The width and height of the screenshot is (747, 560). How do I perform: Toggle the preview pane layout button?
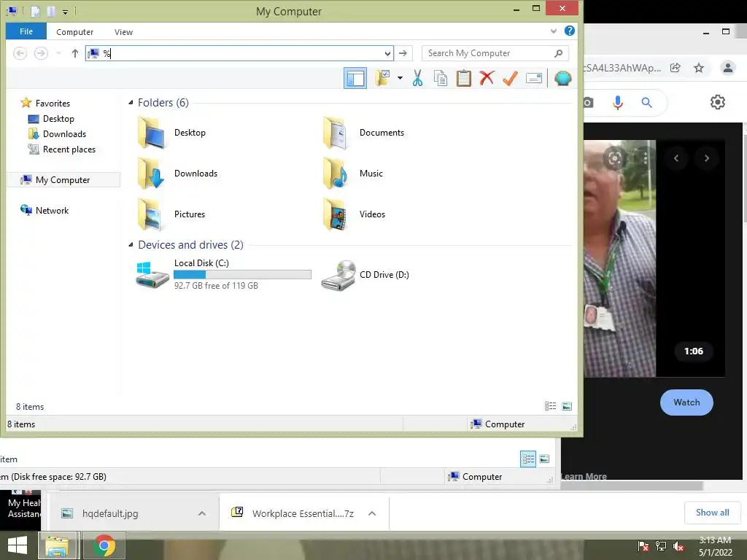(355, 78)
